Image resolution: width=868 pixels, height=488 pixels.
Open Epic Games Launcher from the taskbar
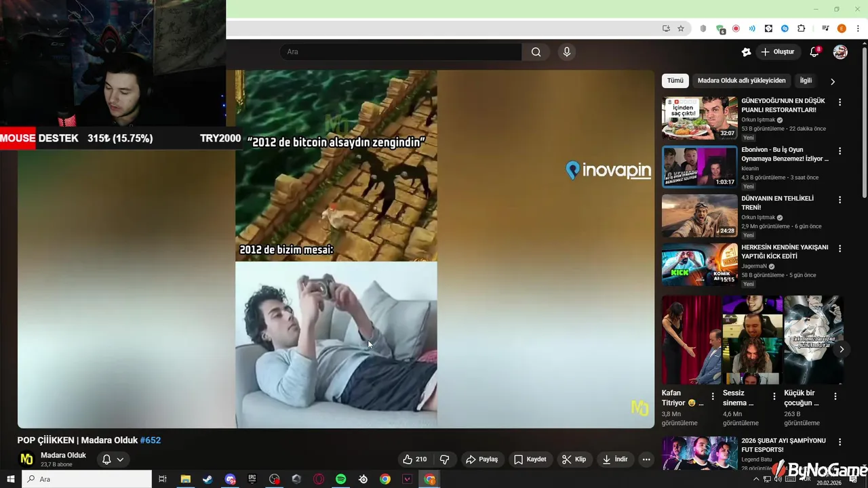[x=252, y=479]
